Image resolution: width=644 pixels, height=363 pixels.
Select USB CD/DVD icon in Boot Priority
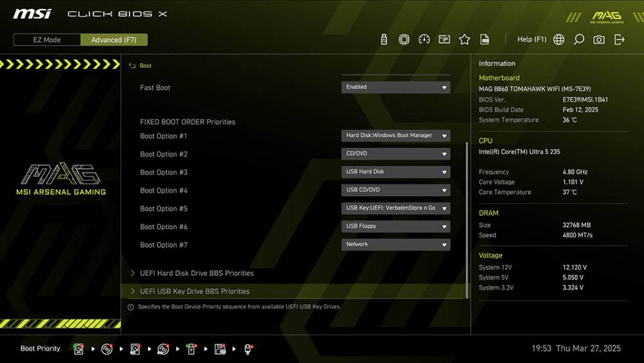click(163, 349)
